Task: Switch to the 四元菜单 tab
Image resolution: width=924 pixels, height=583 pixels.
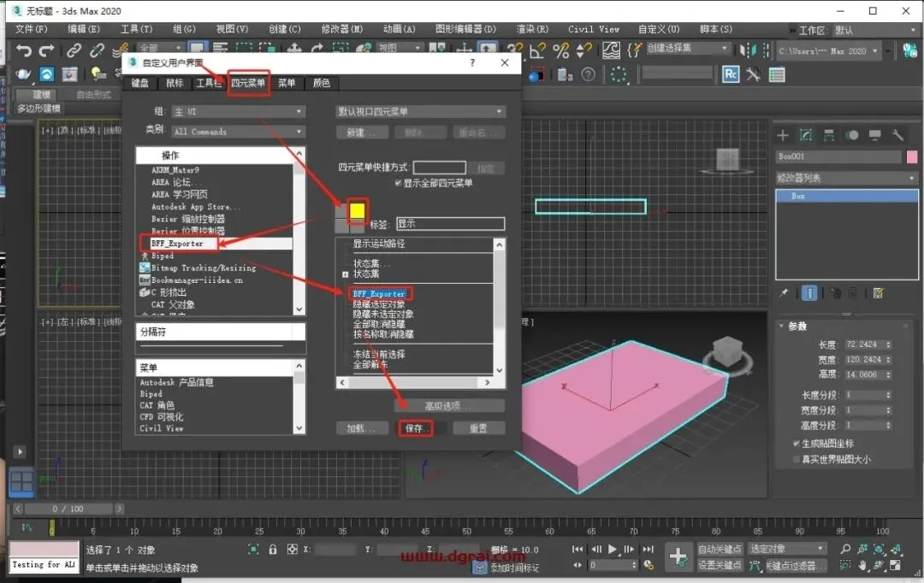Action: tap(248, 83)
